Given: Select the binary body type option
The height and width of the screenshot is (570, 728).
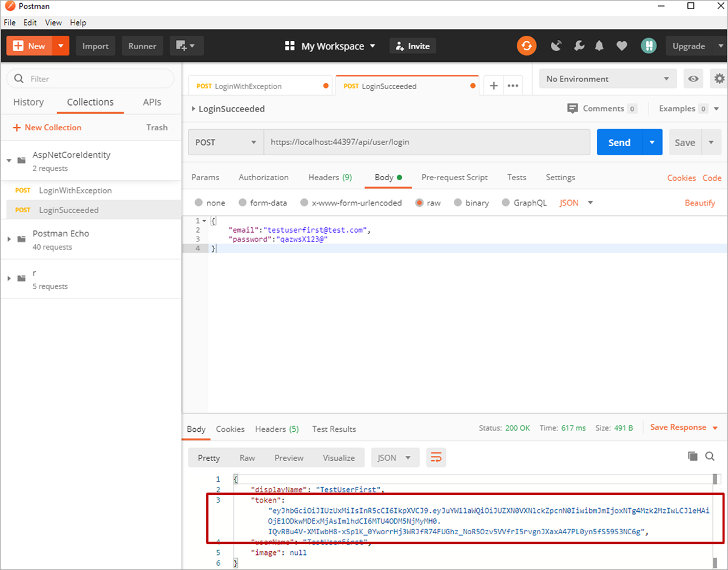Looking at the screenshot, I should (458, 203).
